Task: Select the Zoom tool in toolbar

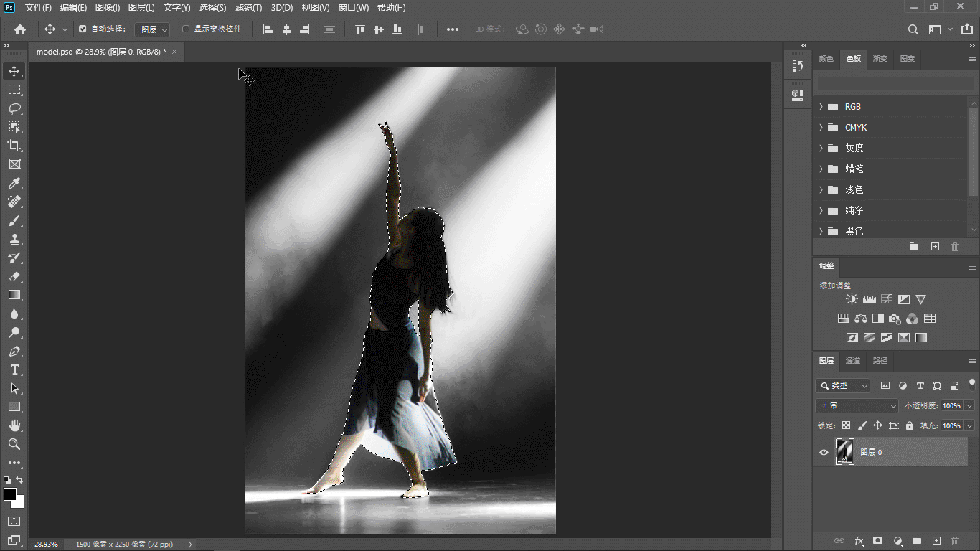Action: click(14, 444)
